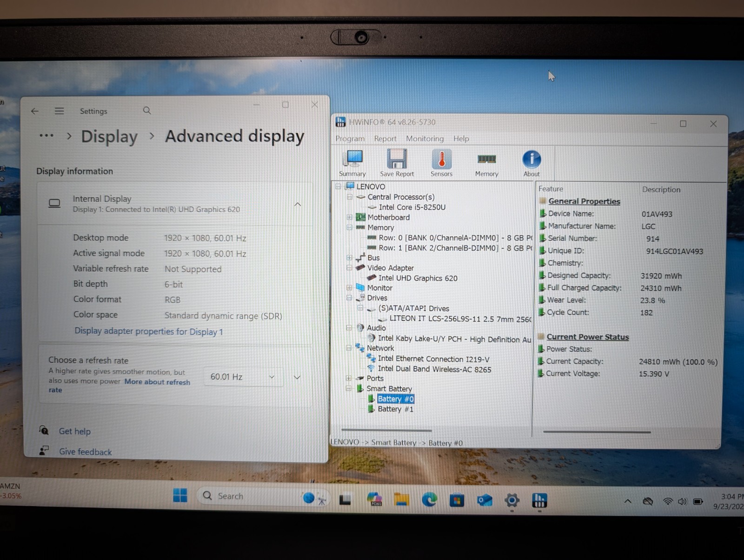Collapse the Internal Display section chevron
744x560 pixels.
(298, 204)
